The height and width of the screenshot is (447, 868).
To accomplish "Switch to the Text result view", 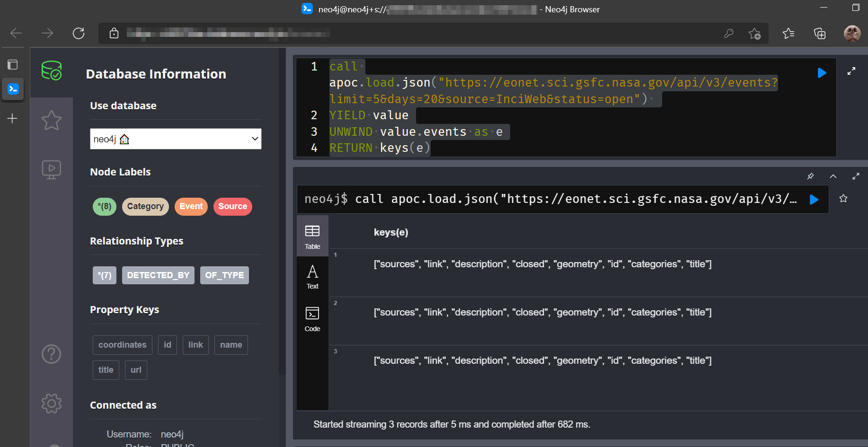I will pyautogui.click(x=312, y=277).
